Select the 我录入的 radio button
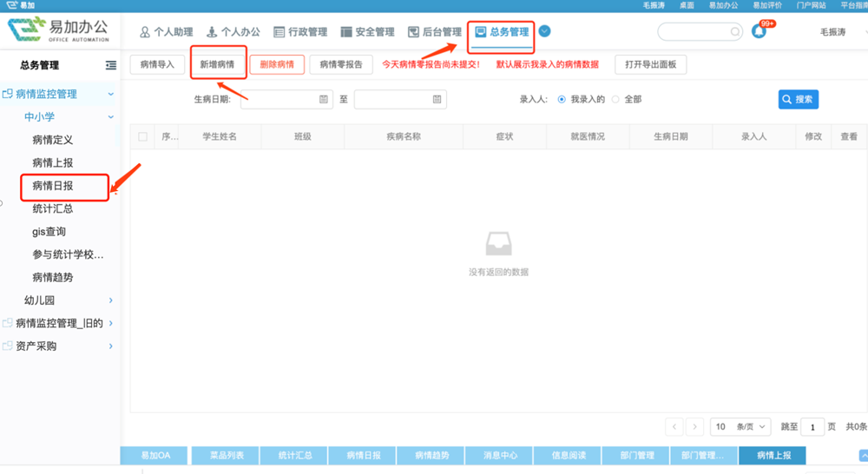This screenshot has width=868, height=474. (562, 100)
